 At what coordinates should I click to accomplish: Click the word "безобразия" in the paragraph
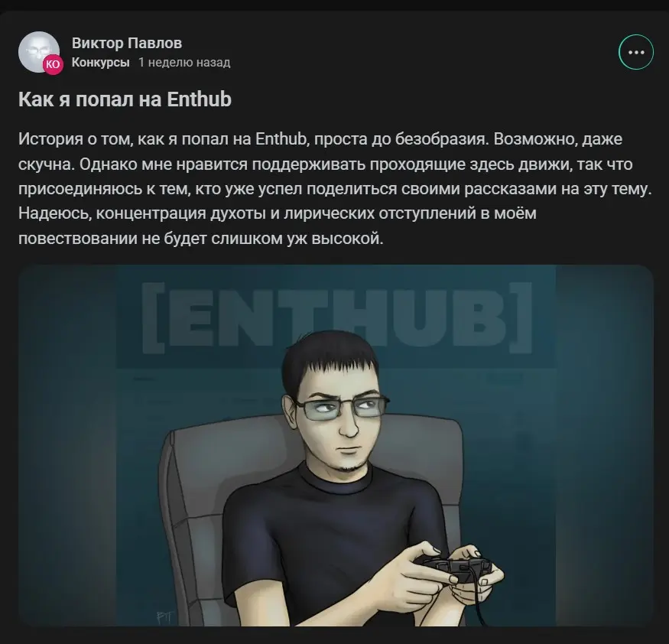point(442,139)
